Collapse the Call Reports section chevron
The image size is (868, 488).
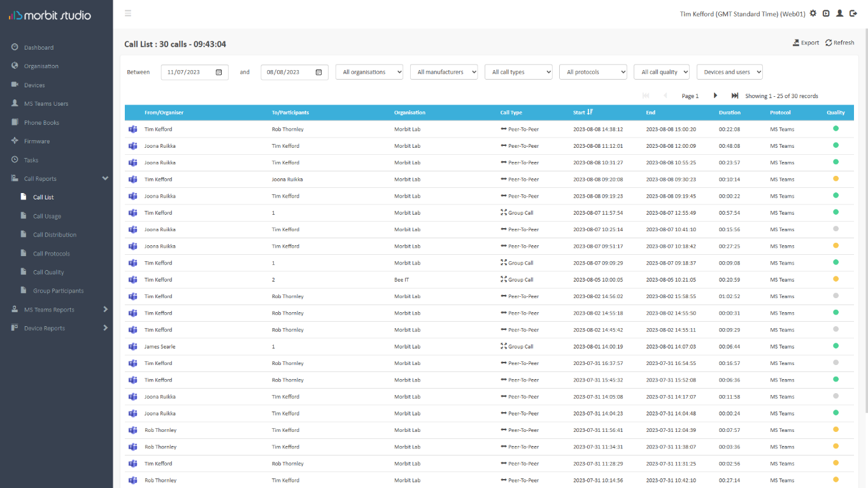[x=105, y=178]
